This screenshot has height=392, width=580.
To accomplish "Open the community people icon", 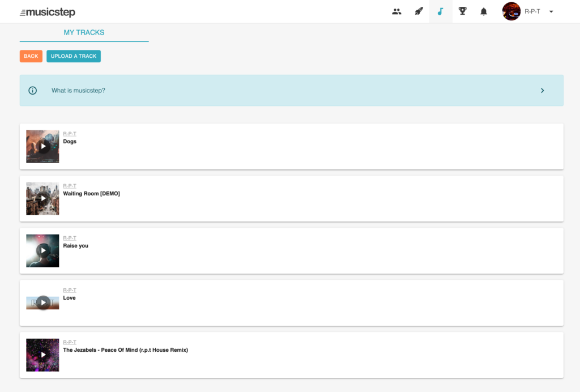I will tap(396, 11).
